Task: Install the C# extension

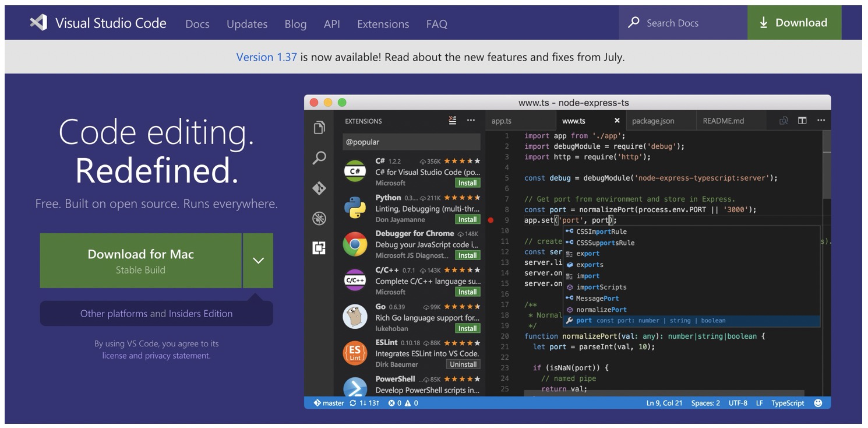Action: pyautogui.click(x=467, y=183)
